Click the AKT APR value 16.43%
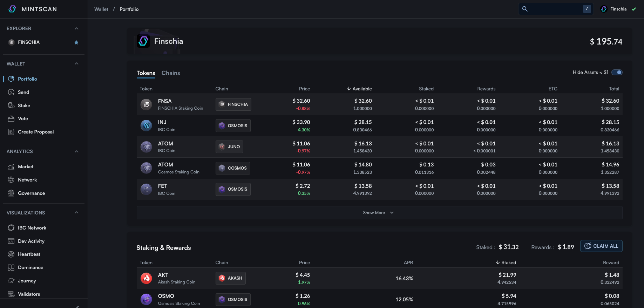The image size is (644, 308). click(x=404, y=278)
